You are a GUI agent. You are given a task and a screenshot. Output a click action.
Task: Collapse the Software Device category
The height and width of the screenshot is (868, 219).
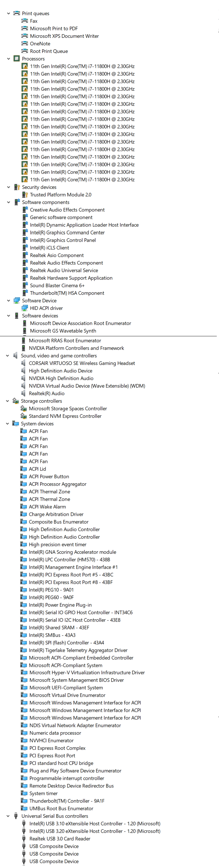8,301
